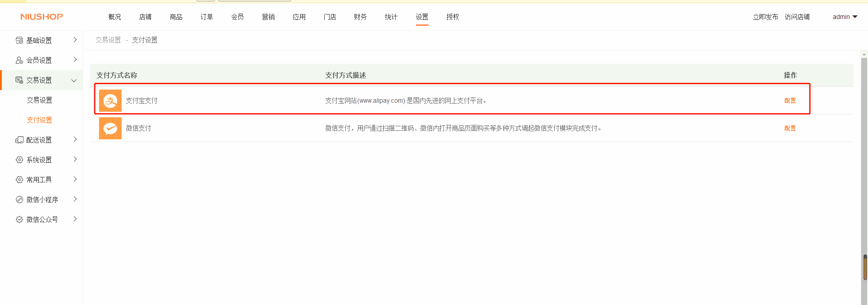Click the 微信支付 description text

click(x=463, y=128)
